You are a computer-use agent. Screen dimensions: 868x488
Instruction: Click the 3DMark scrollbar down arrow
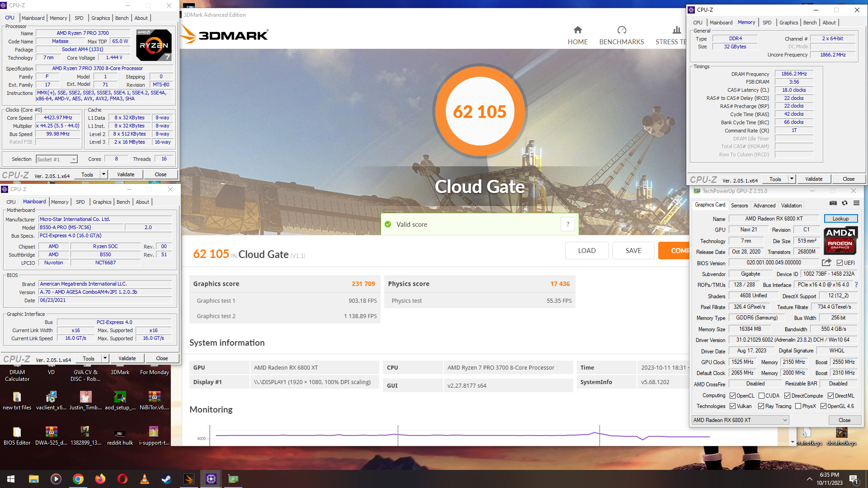[x=793, y=441]
